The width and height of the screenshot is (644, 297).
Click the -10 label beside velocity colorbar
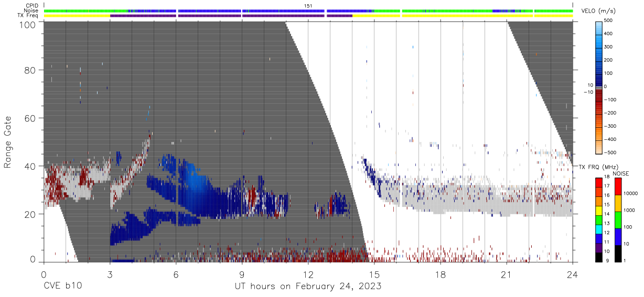pyautogui.click(x=588, y=92)
